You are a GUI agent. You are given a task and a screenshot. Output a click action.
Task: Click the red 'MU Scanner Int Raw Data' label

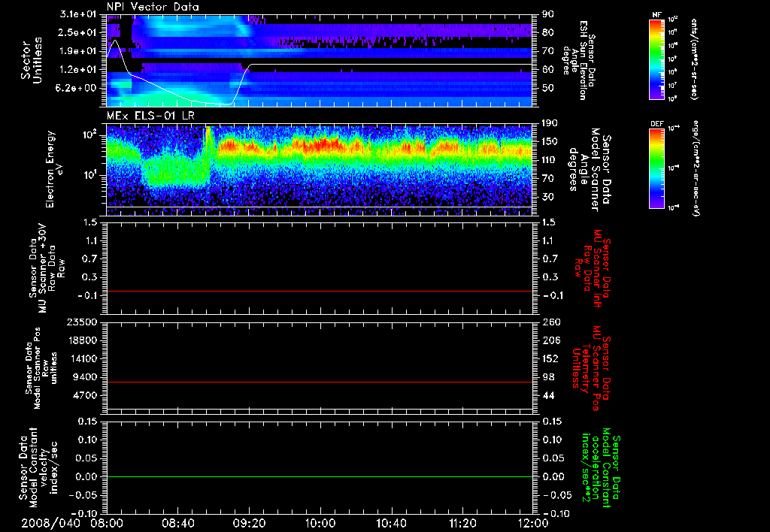(x=593, y=269)
